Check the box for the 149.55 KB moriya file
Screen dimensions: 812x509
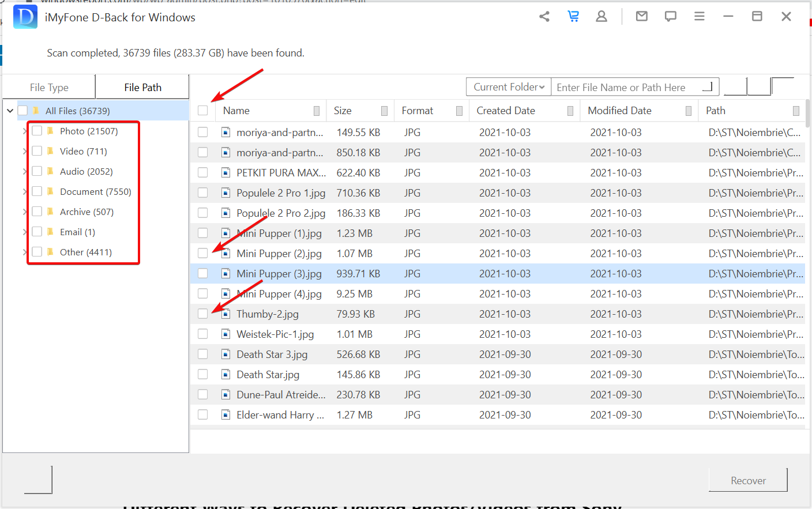coord(203,133)
